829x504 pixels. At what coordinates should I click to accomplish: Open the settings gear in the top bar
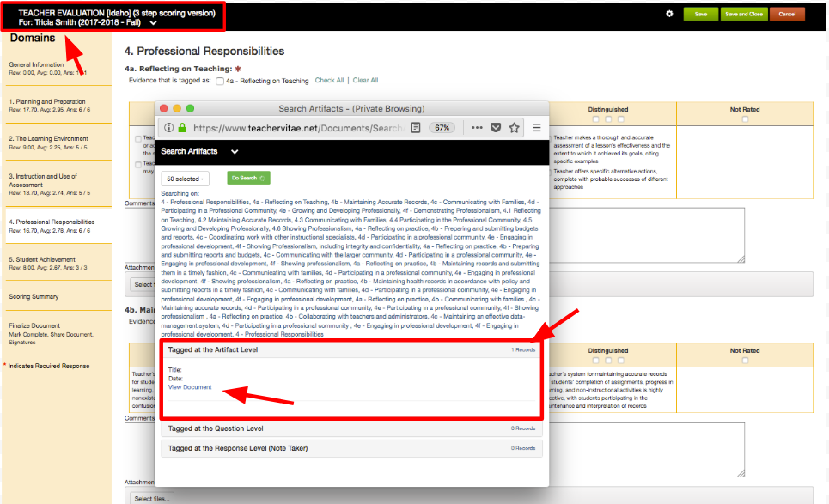coord(669,14)
